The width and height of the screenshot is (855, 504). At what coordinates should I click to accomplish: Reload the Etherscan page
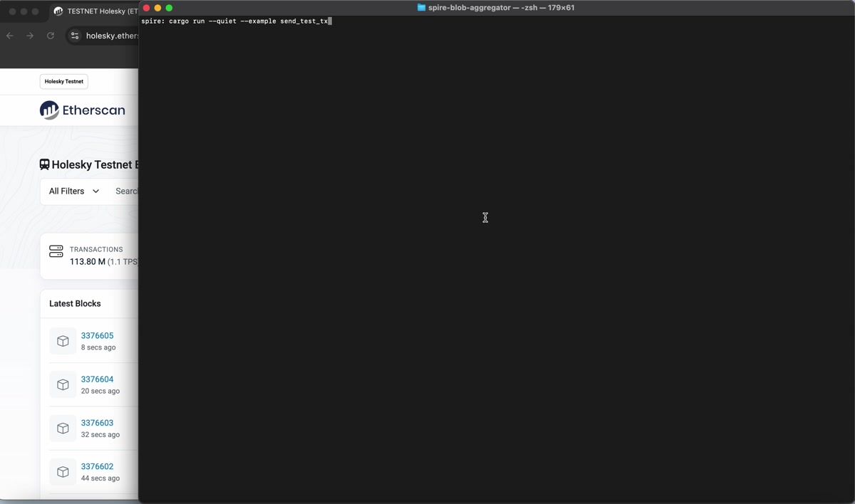coord(50,36)
